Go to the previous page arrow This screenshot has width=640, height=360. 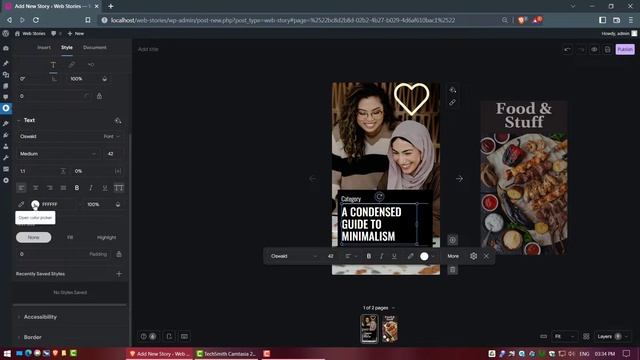click(x=313, y=179)
